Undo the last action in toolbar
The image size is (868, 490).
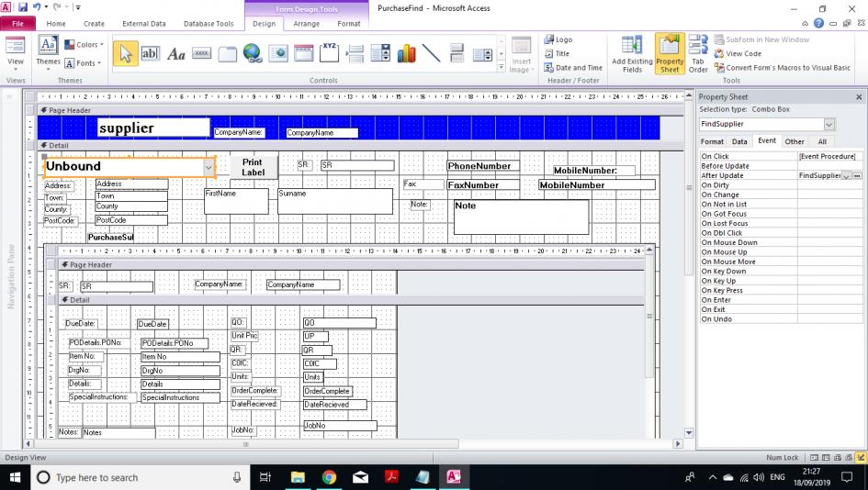[x=37, y=7]
